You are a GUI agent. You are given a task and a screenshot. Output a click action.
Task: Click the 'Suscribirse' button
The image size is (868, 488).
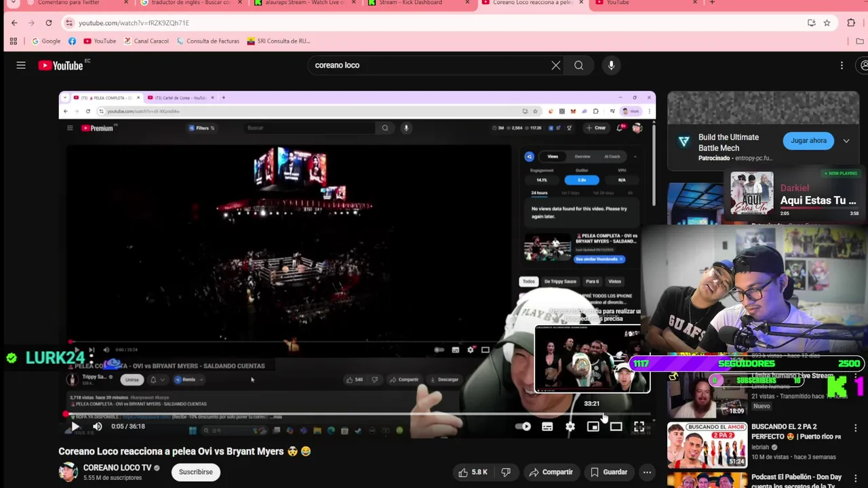196,472
